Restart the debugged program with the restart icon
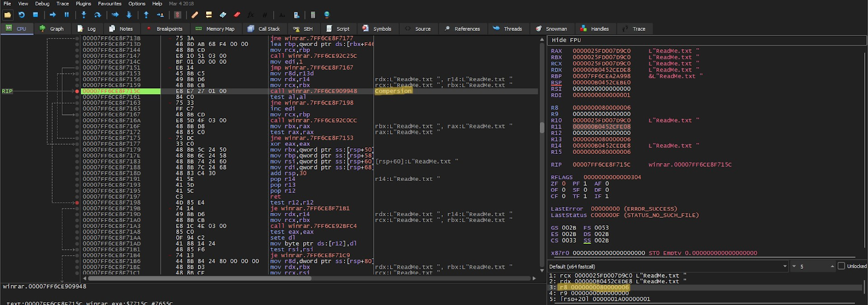This screenshot has width=868, height=305. click(22, 15)
